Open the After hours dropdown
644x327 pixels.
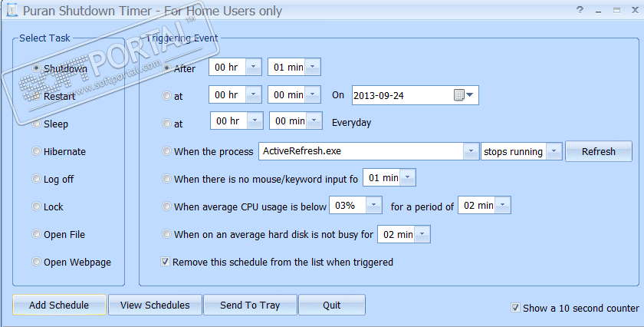[x=254, y=68]
